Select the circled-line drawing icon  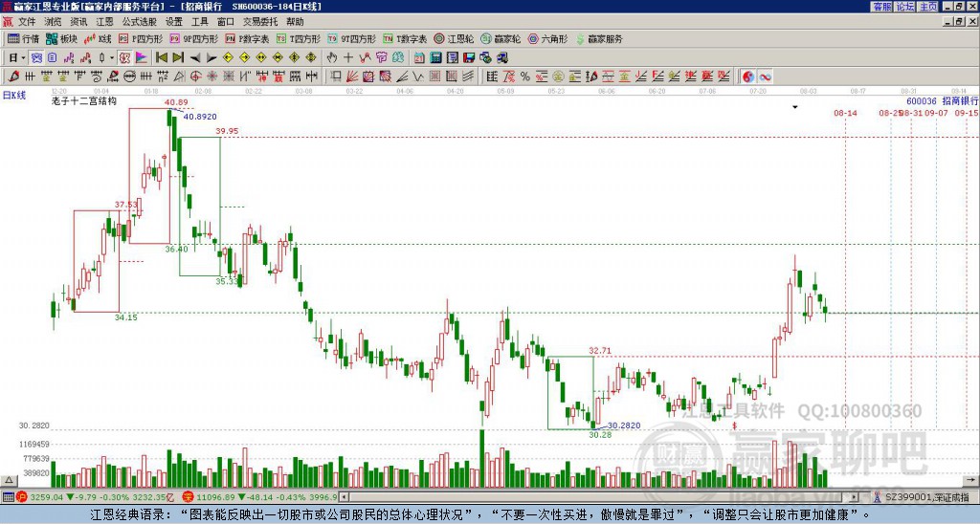pos(129,76)
